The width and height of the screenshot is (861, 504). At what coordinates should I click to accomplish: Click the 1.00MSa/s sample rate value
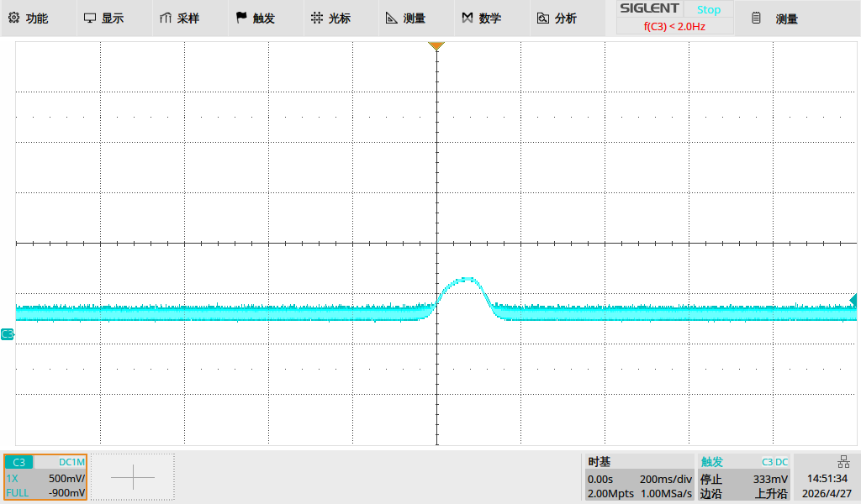tap(666, 494)
